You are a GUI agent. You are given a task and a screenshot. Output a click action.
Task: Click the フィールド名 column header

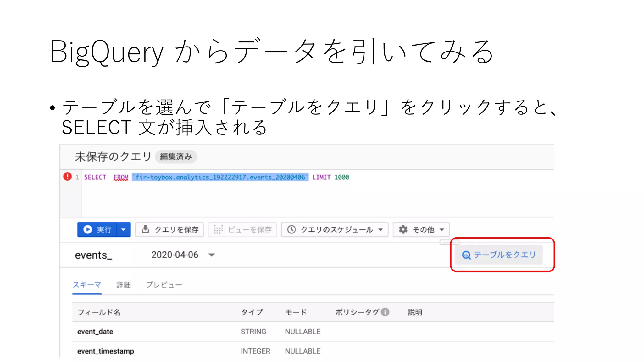[99, 312]
